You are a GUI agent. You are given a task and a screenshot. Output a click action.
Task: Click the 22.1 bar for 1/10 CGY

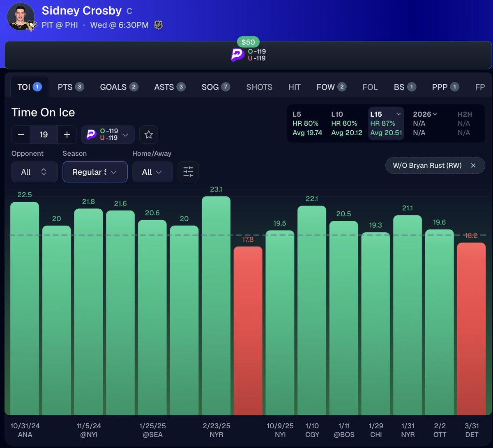point(312,310)
